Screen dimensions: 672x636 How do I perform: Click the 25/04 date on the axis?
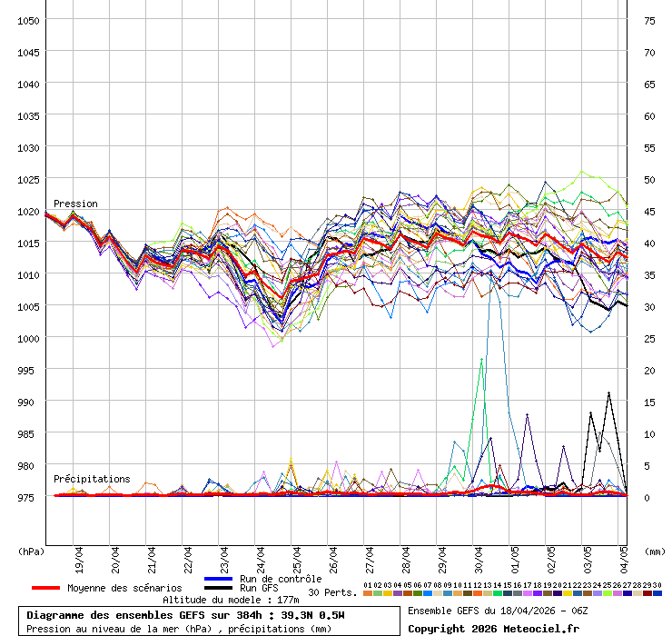coord(297,554)
